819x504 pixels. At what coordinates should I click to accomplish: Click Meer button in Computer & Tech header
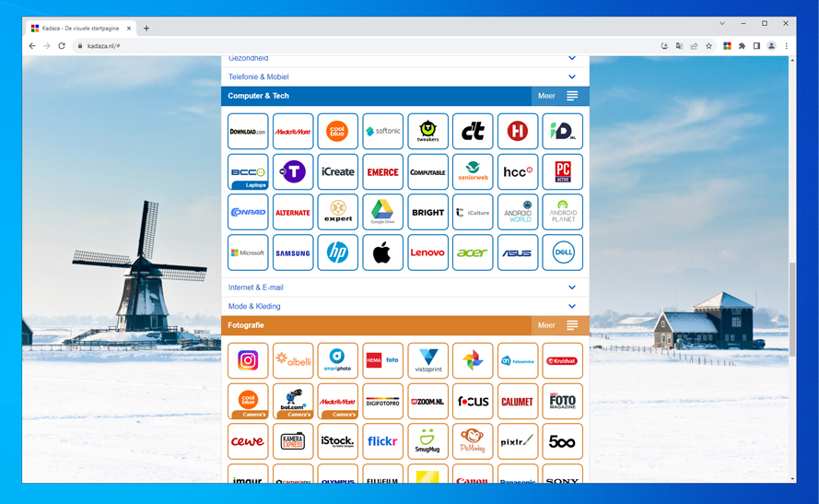[559, 96]
